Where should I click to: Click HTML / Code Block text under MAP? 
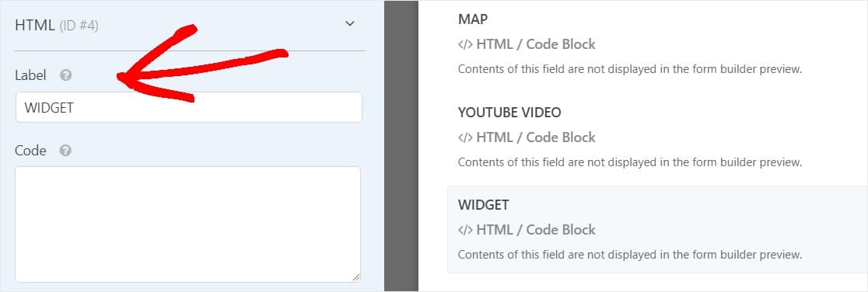coord(535,44)
